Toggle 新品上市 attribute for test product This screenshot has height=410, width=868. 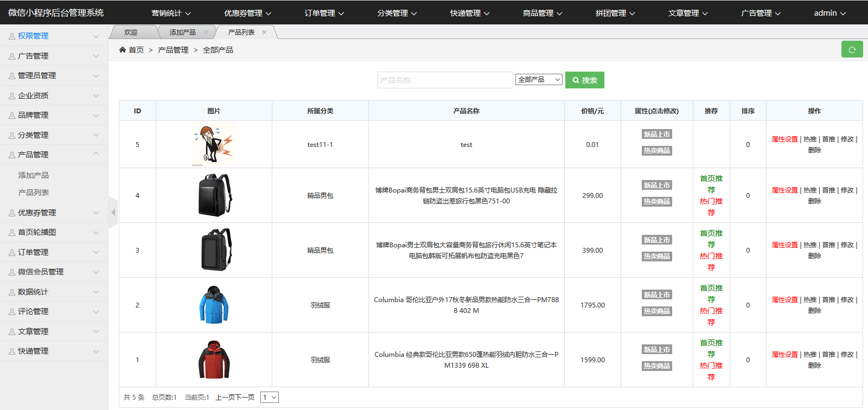coord(656,134)
